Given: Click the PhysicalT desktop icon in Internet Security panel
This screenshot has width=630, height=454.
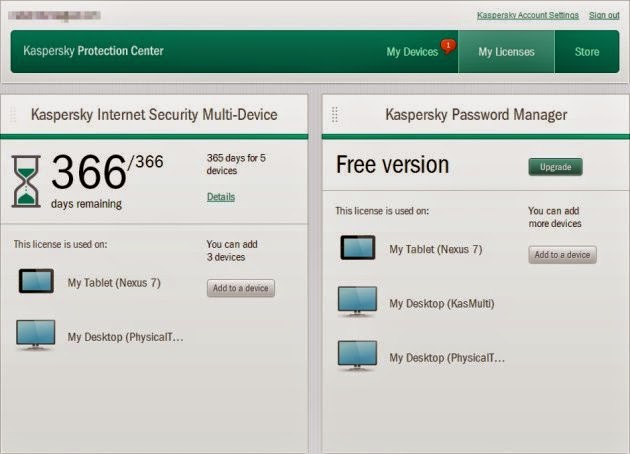Looking at the screenshot, I should coord(35,335).
